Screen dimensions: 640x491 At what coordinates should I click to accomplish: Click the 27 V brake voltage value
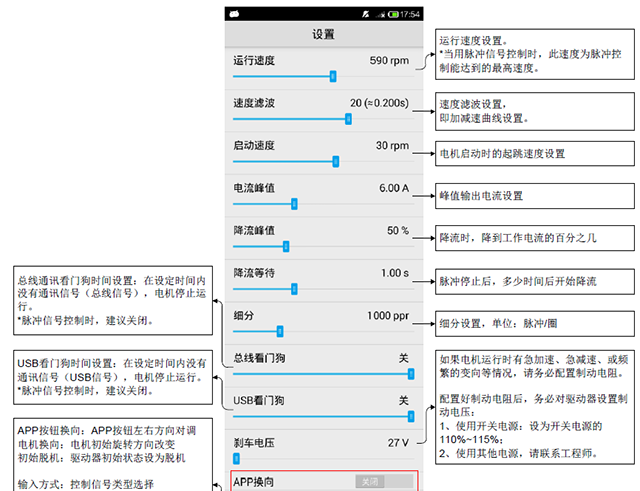[x=398, y=443]
